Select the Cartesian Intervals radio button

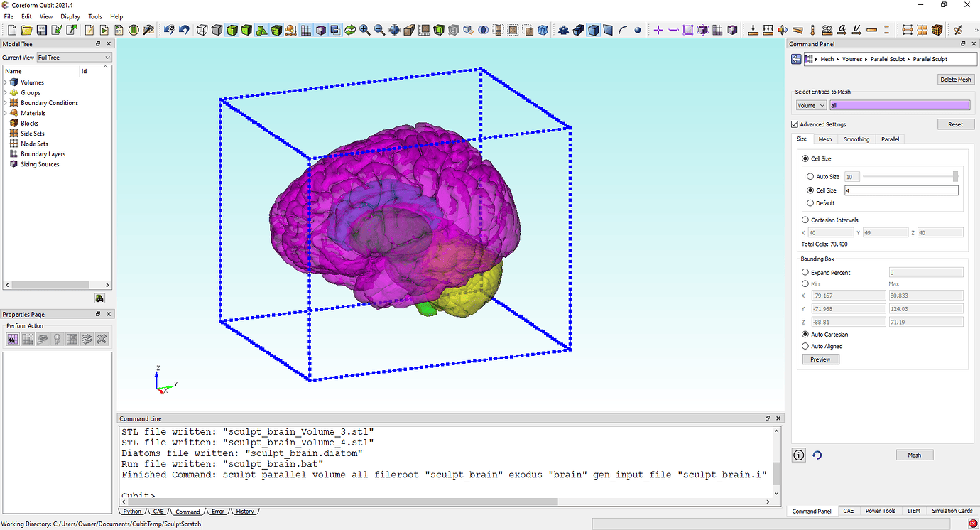[x=805, y=220]
